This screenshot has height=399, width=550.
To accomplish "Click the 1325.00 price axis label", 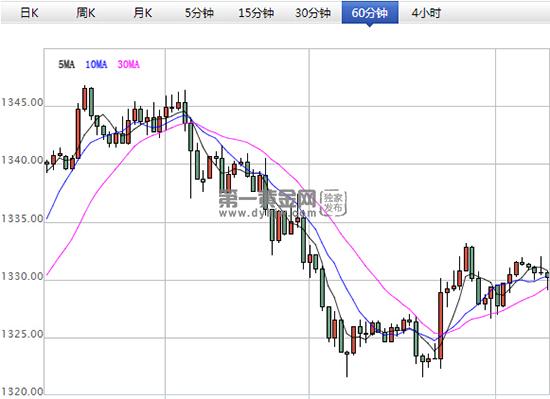I will click(x=22, y=334).
